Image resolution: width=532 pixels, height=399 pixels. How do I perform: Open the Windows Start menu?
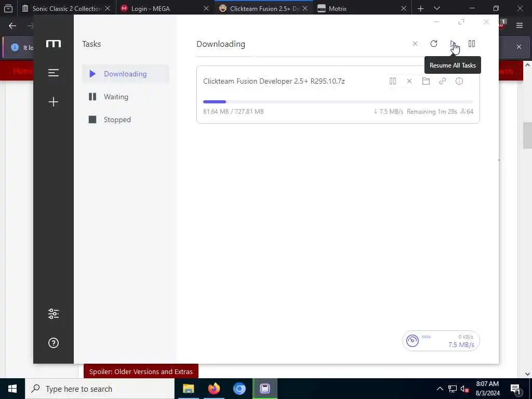point(12,389)
